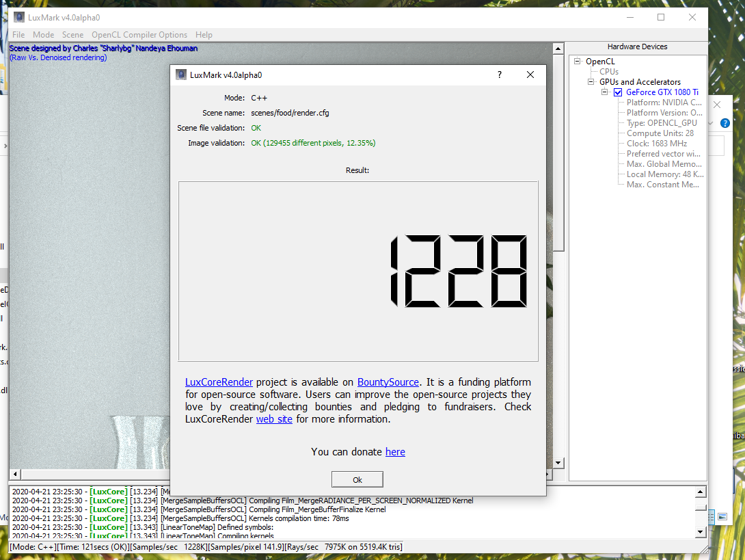The width and height of the screenshot is (745, 560).
Task: Click the '(Raw Vs. Denoised rendering)' caption
Action: coord(59,57)
